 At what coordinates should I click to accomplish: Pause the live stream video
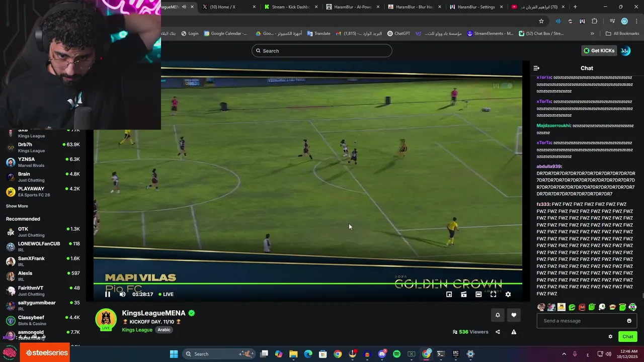108,294
